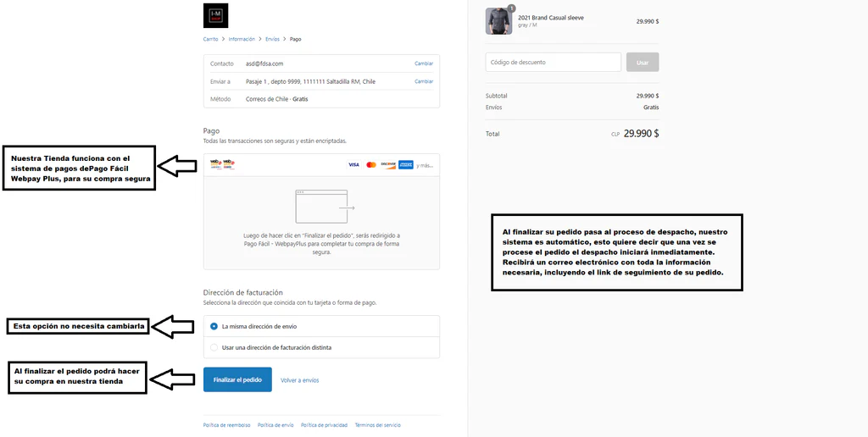Change the shipping address via Cambiar
Screen dimensions: 868x437
(x=424, y=81)
